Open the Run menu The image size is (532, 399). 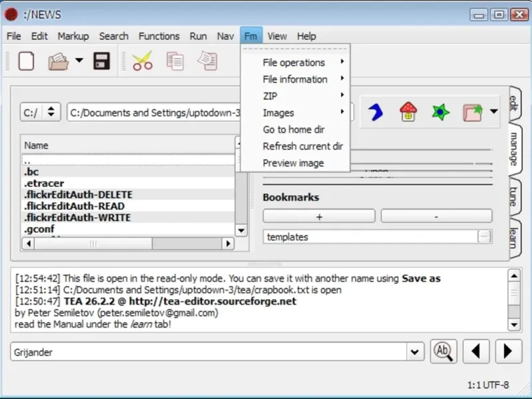click(x=198, y=36)
